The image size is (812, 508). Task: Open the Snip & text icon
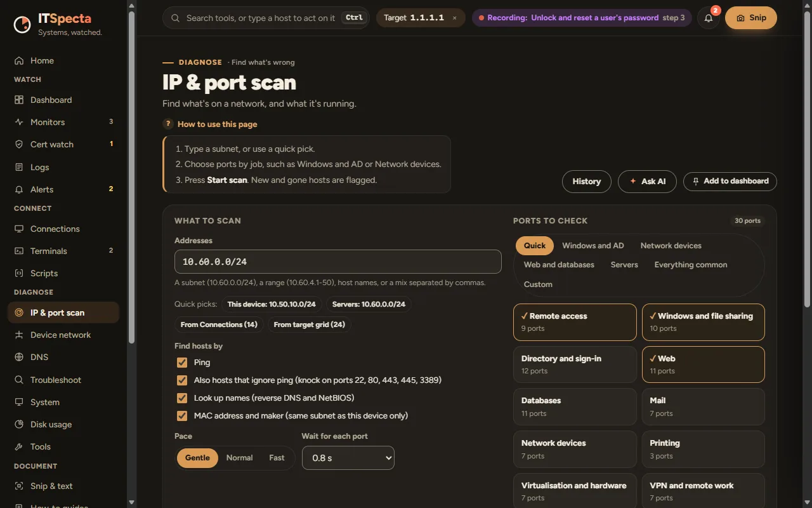19,486
